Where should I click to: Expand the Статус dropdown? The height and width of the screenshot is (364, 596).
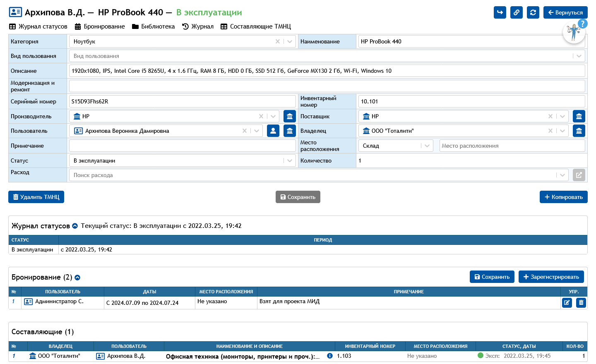click(x=289, y=160)
